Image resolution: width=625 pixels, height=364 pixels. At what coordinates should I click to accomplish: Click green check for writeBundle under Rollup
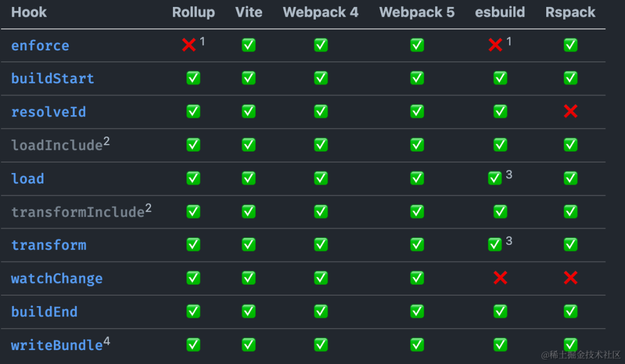193,344
